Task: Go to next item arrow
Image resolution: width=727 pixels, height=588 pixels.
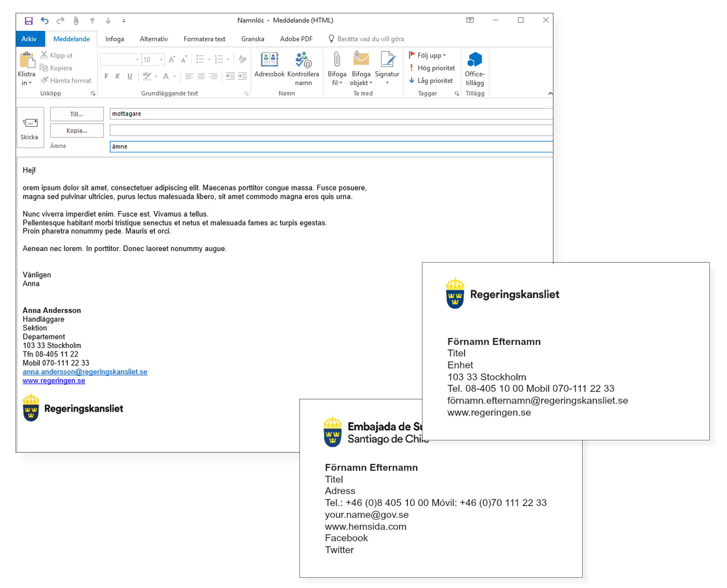Action: click(x=108, y=20)
